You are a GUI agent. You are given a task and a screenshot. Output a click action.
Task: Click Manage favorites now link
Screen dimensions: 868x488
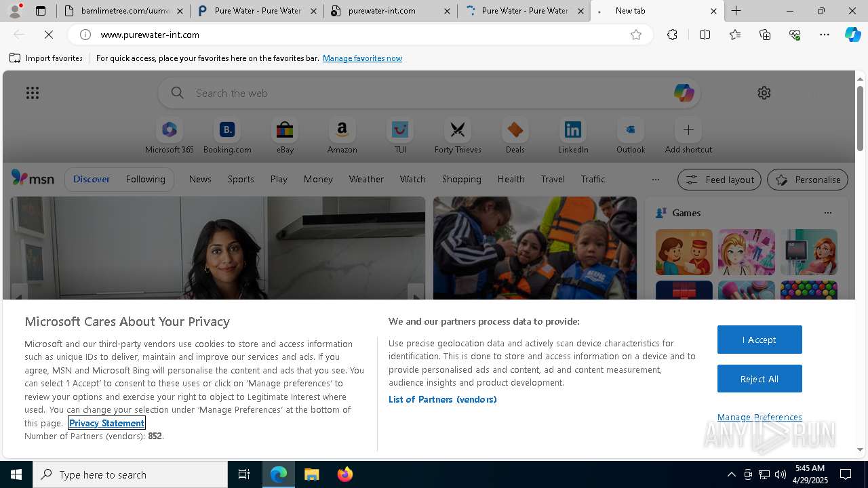(362, 58)
